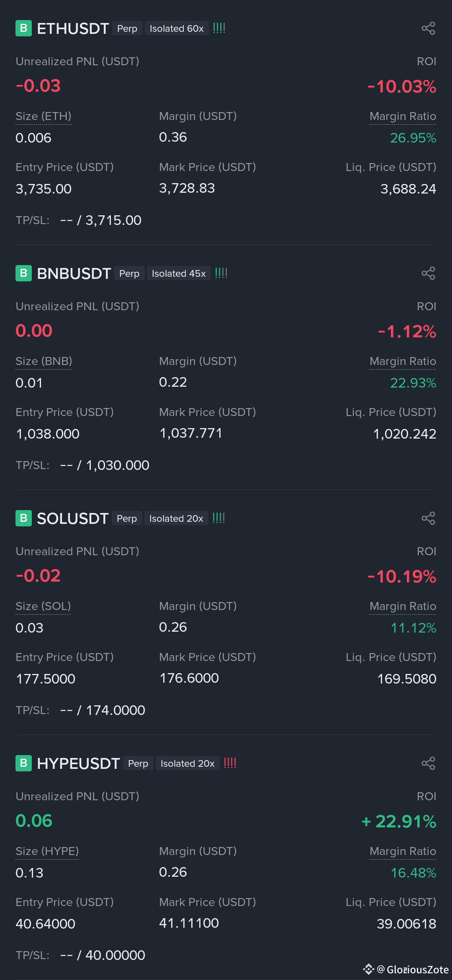Open the Isolated 60x leverage setting

pos(177,28)
